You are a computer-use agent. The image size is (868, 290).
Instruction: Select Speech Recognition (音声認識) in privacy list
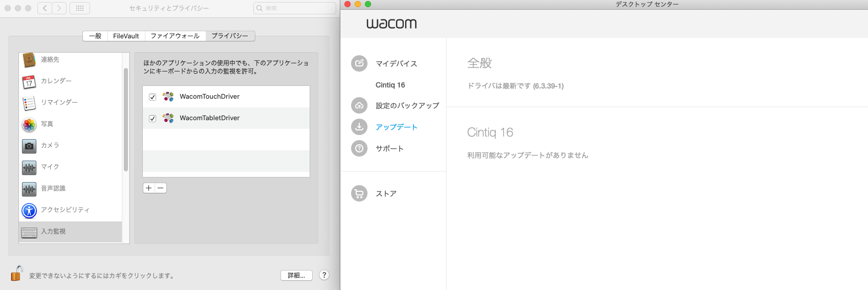pyautogui.click(x=71, y=188)
